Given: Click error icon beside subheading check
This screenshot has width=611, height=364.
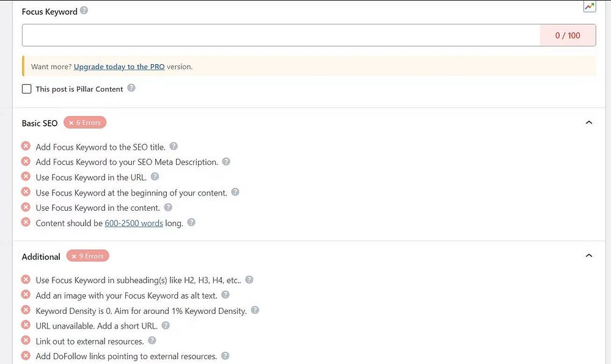Looking at the screenshot, I should (x=26, y=280).
